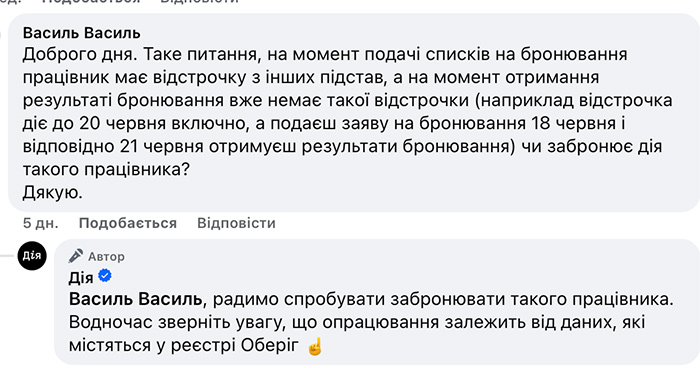
Task: Open the Дія page name in reply
Action: tap(81, 278)
